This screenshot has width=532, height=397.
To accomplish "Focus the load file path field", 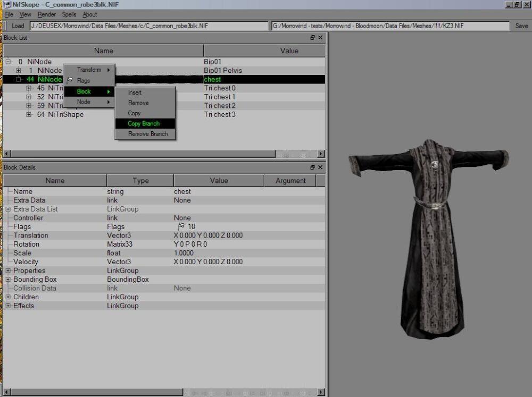I will coord(149,26).
